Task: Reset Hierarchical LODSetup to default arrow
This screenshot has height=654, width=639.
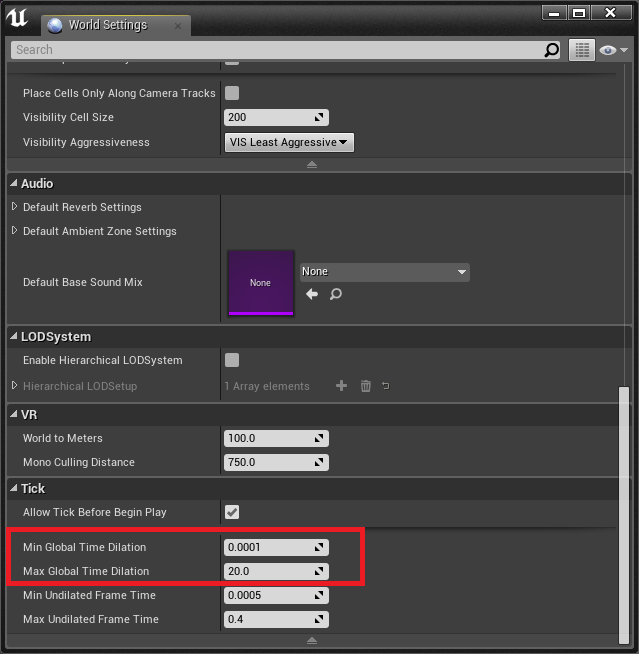Action: coord(386,386)
